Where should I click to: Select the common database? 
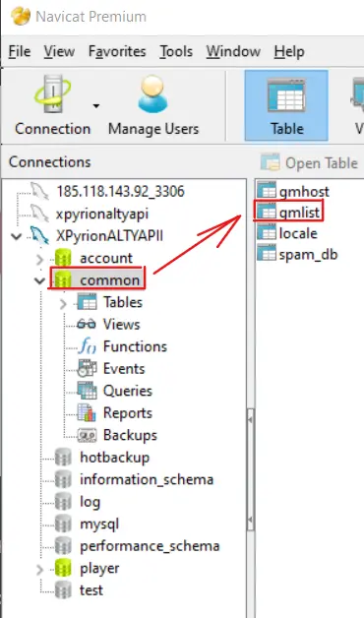point(109,280)
